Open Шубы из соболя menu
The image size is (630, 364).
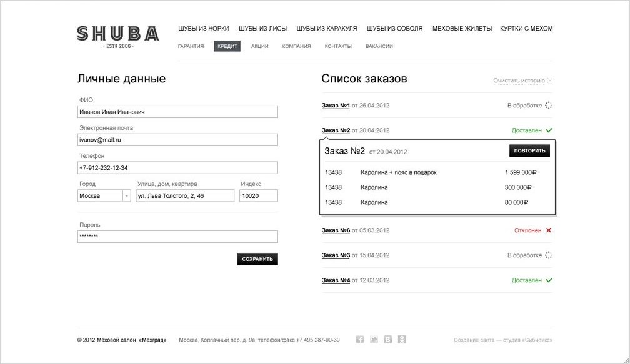coord(394,29)
